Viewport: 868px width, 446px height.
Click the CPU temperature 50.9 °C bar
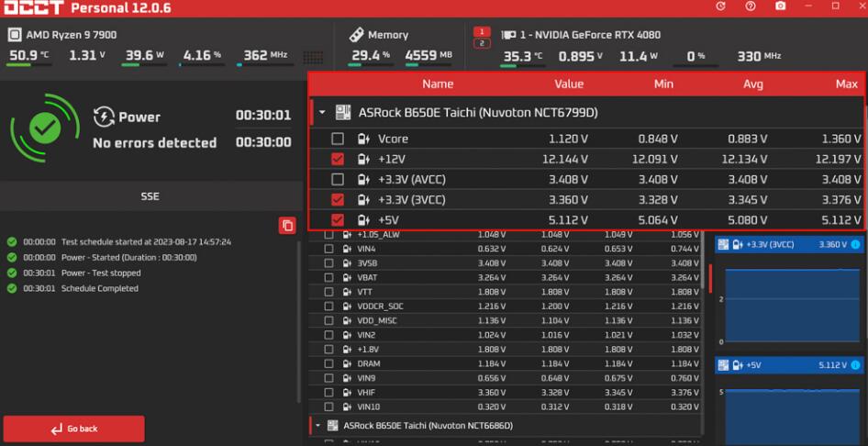tap(29, 65)
